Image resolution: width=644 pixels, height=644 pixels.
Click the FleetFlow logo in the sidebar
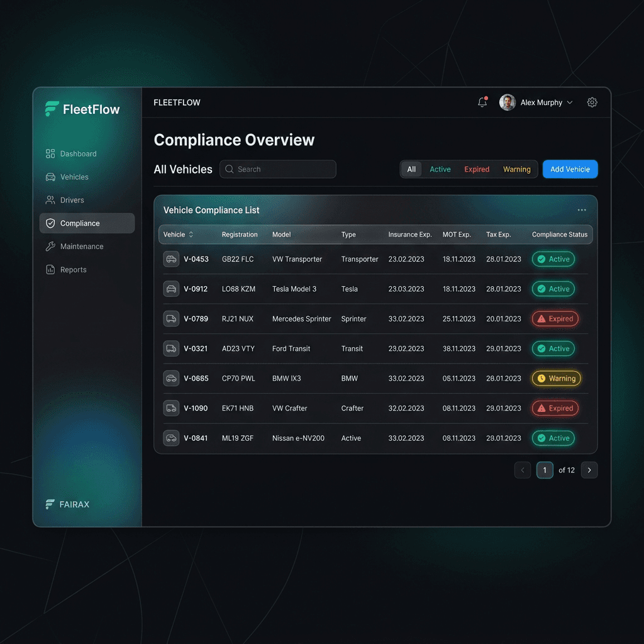[x=82, y=109]
